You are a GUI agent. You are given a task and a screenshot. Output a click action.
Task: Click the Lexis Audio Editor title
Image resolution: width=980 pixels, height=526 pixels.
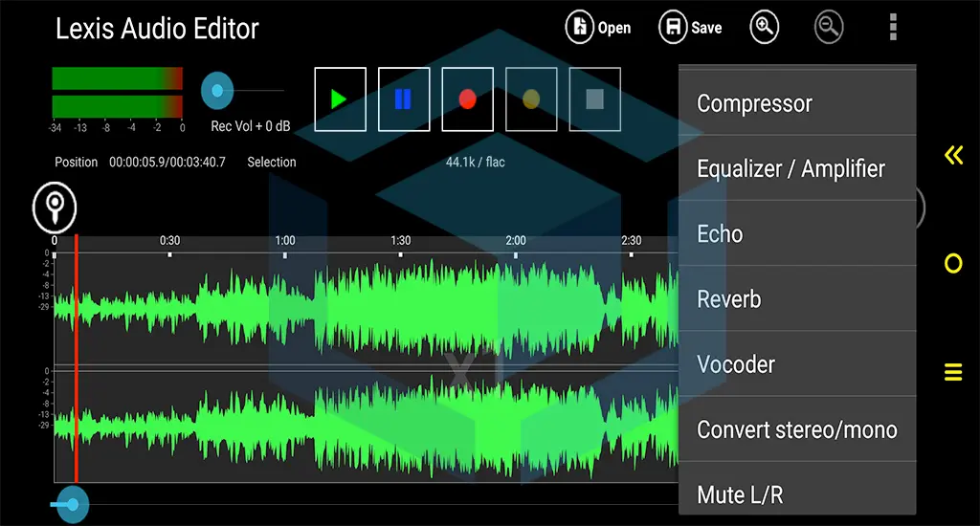pos(157,29)
